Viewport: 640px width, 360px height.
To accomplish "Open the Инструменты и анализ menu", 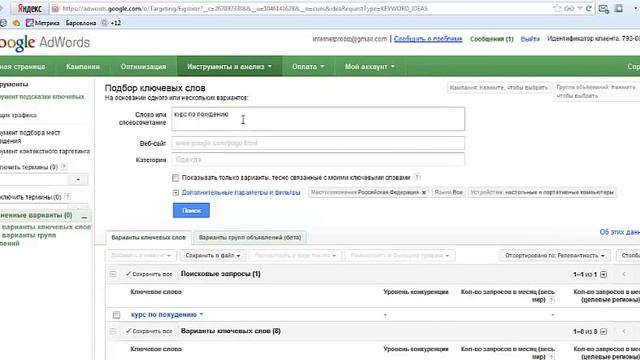I will [229, 66].
